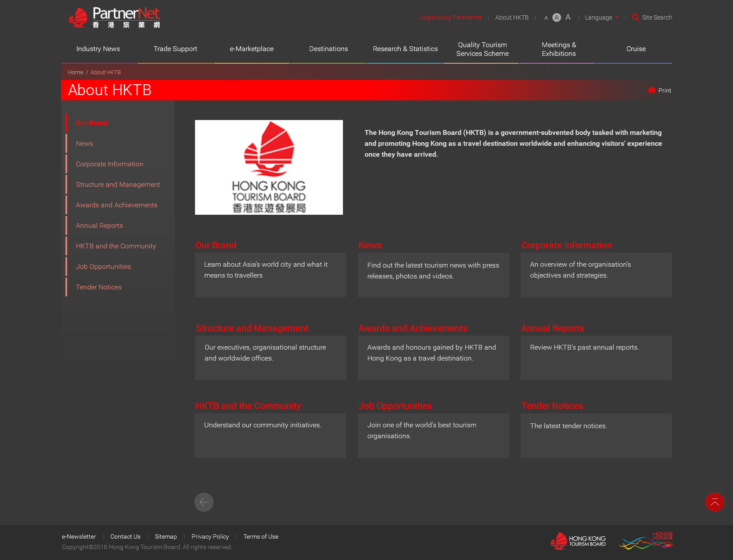Select the smallest font size A

pos(546,18)
